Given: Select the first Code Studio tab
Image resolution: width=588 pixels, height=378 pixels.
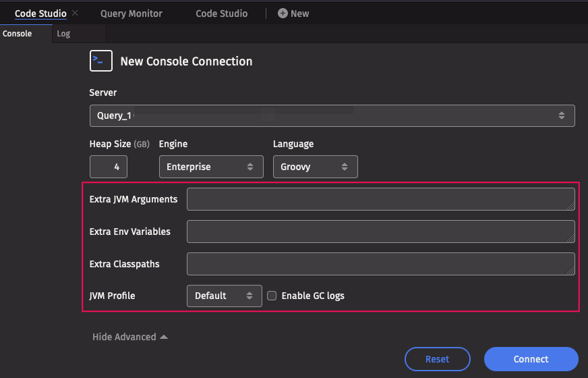Looking at the screenshot, I should (40, 13).
